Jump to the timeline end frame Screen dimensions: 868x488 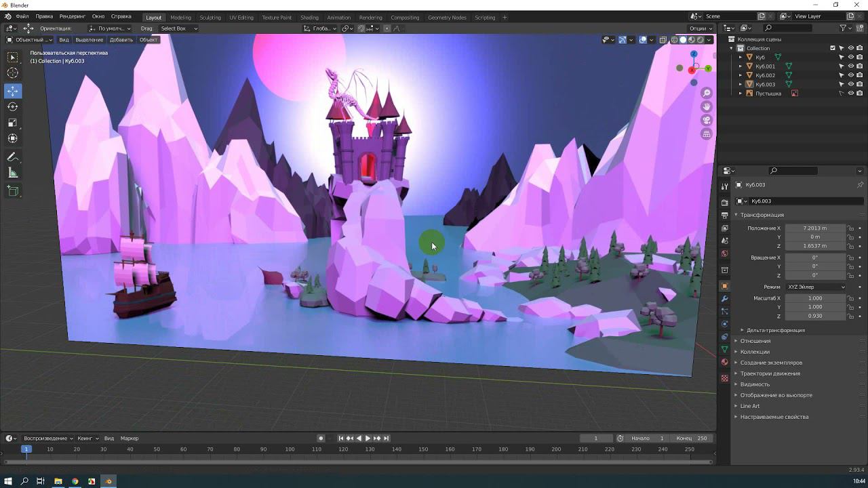pos(386,439)
